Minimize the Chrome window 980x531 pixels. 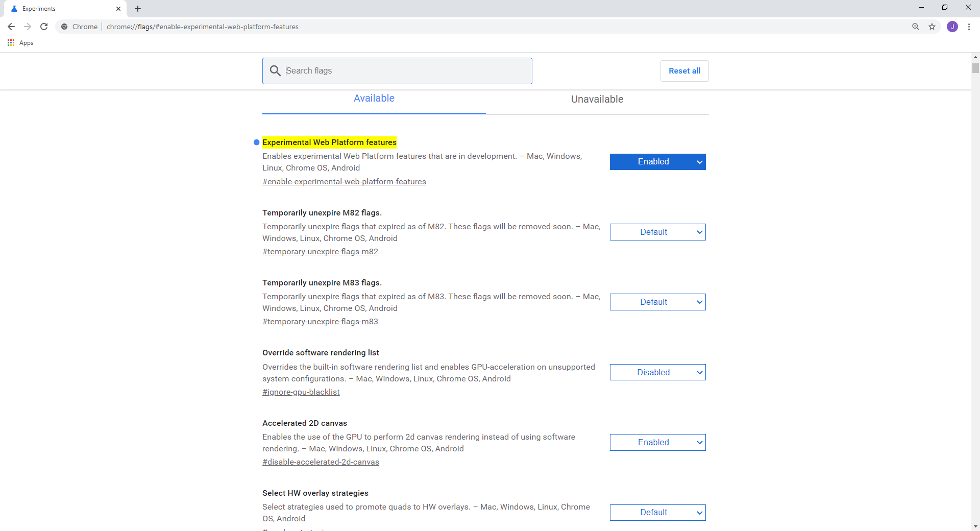coord(921,8)
